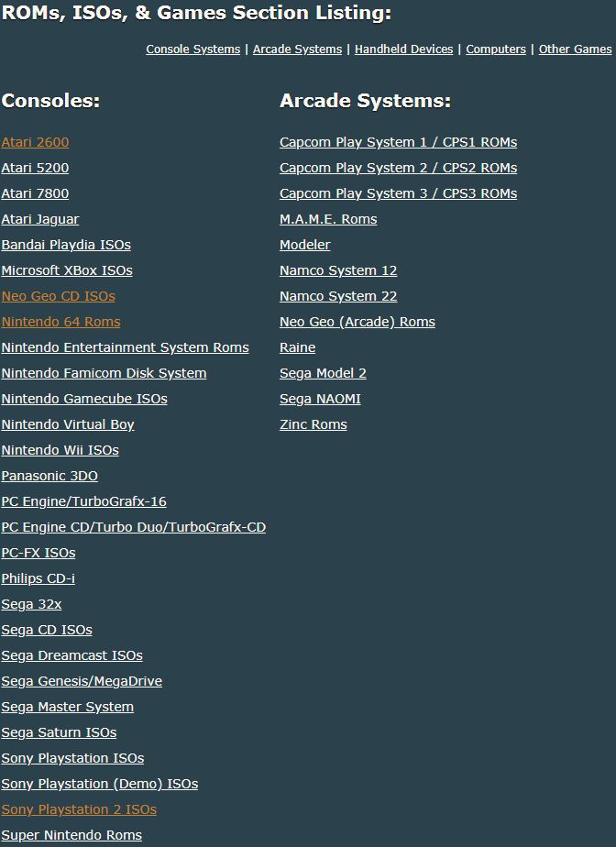Open the Zinc Roms link
The height and width of the screenshot is (847, 616).
(x=313, y=424)
